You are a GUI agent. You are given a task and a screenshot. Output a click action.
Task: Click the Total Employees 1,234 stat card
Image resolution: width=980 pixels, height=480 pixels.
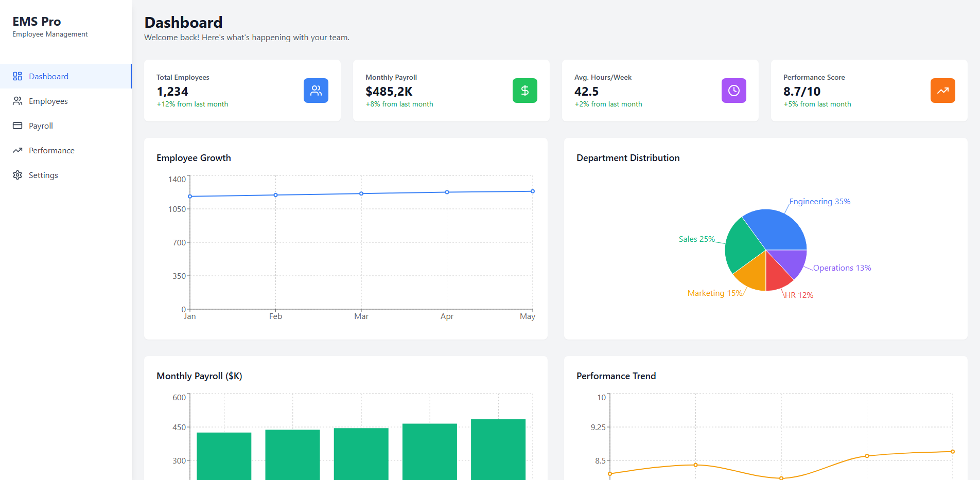(x=242, y=91)
